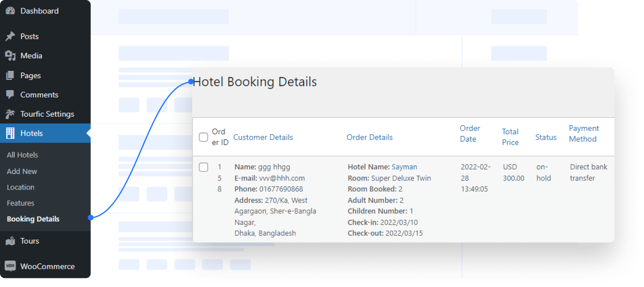Sort by Total Price column

(510, 137)
